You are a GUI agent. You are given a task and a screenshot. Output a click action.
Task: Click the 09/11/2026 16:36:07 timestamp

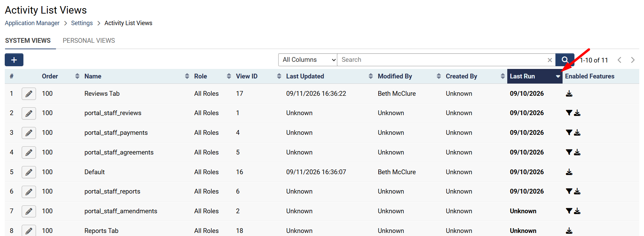click(316, 172)
